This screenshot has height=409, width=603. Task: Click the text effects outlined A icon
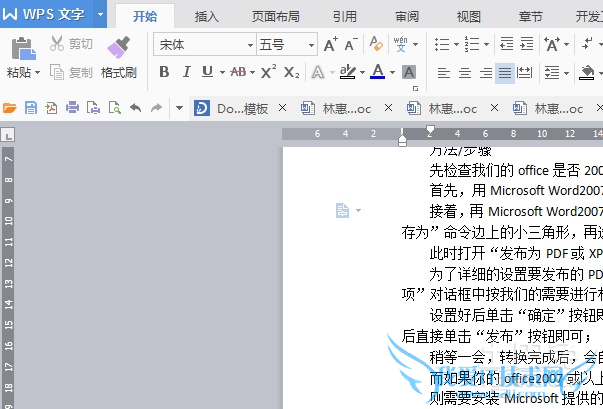point(318,72)
